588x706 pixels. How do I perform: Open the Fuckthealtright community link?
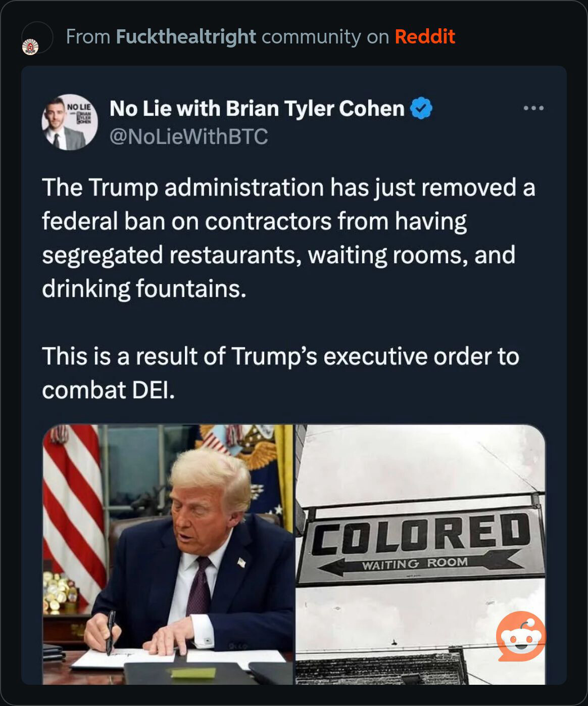pyautogui.click(x=186, y=36)
